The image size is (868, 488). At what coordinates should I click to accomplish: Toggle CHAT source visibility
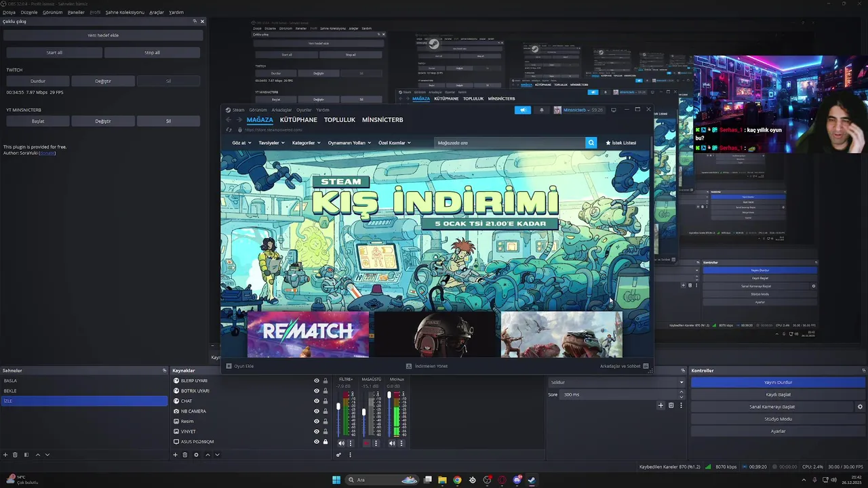coord(316,401)
